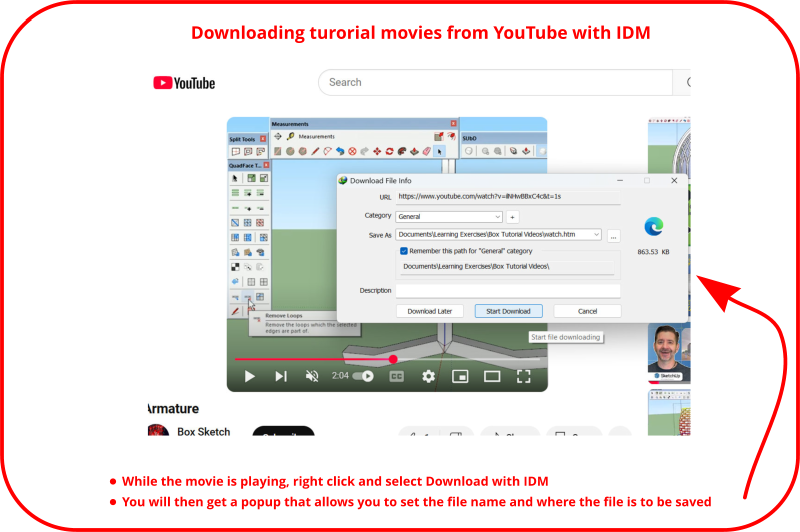Click the red video progress bar scrubber
The width and height of the screenshot is (800, 532).
click(393, 358)
